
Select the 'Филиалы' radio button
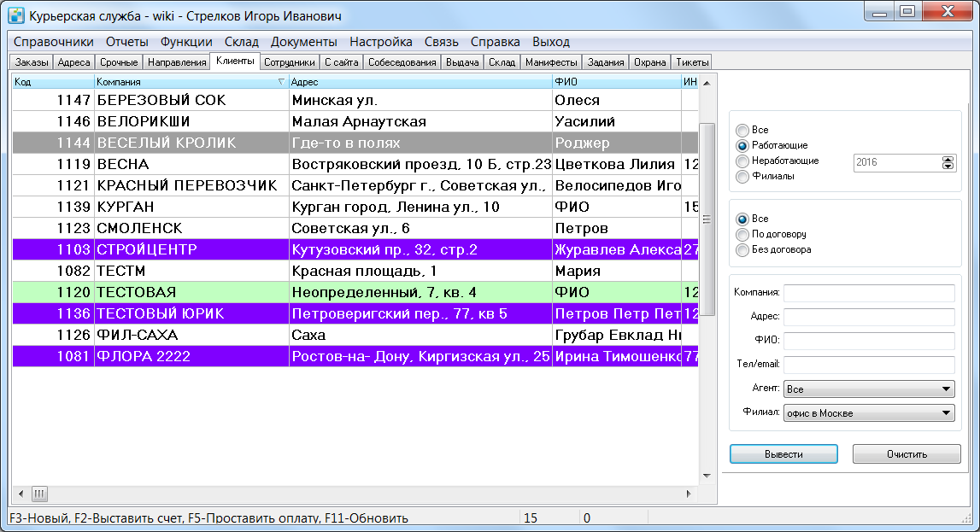pyautogui.click(x=742, y=176)
